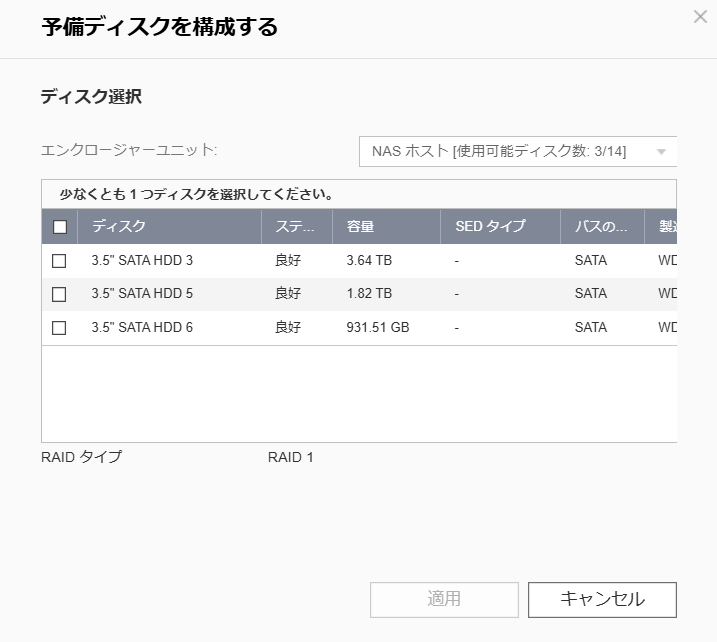
Task: Click the truncated バスの... column header
Action: click(x=601, y=227)
